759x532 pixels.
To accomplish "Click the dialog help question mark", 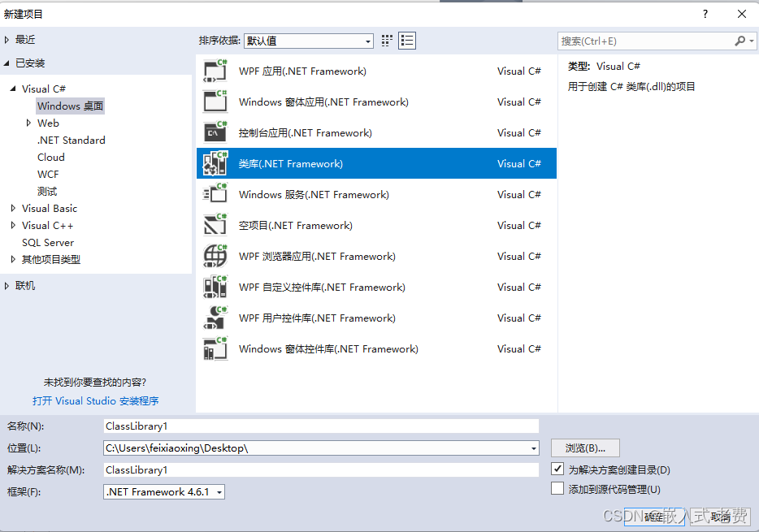I will pos(705,13).
